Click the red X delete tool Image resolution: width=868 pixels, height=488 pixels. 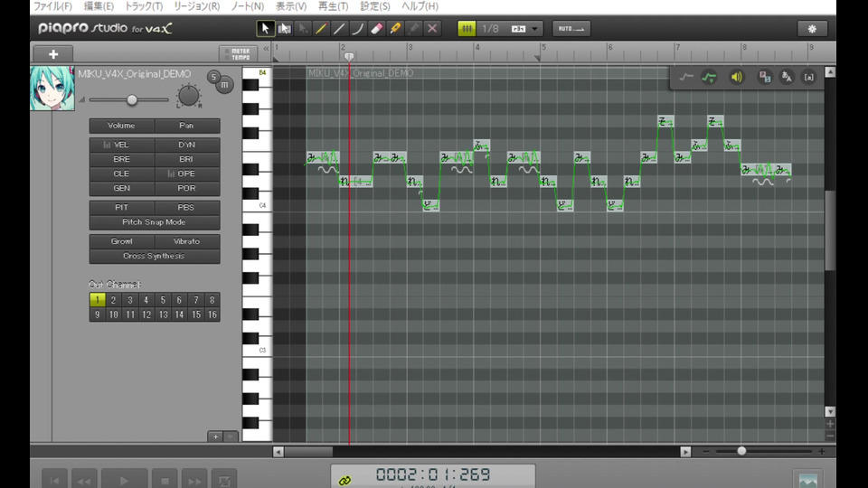[432, 28]
